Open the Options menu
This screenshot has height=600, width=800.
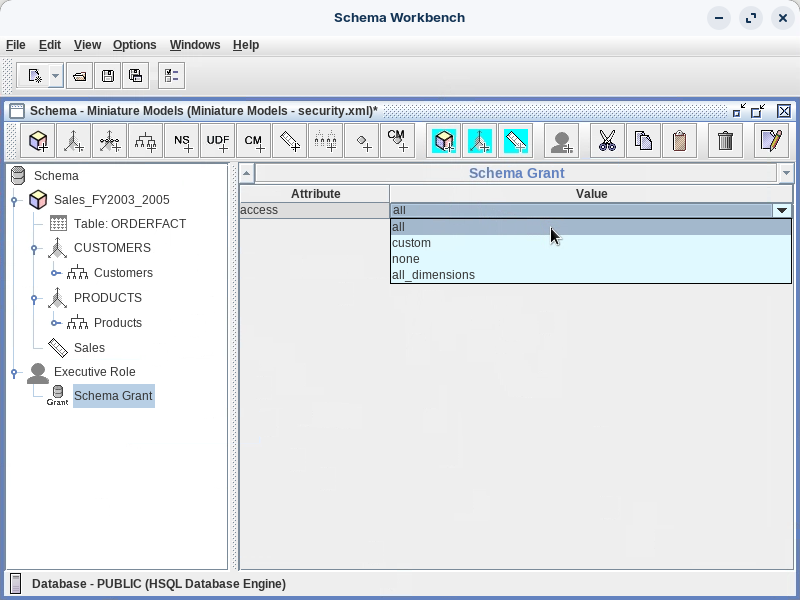[x=134, y=45]
